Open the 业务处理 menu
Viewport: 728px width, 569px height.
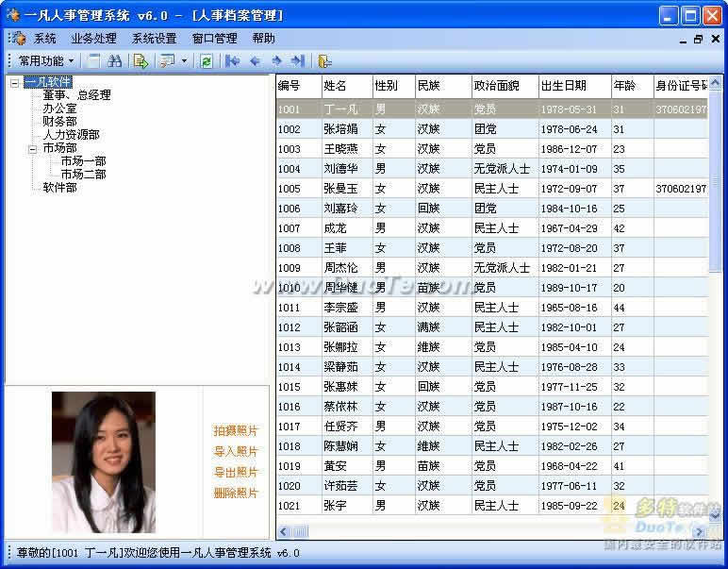tap(93, 38)
